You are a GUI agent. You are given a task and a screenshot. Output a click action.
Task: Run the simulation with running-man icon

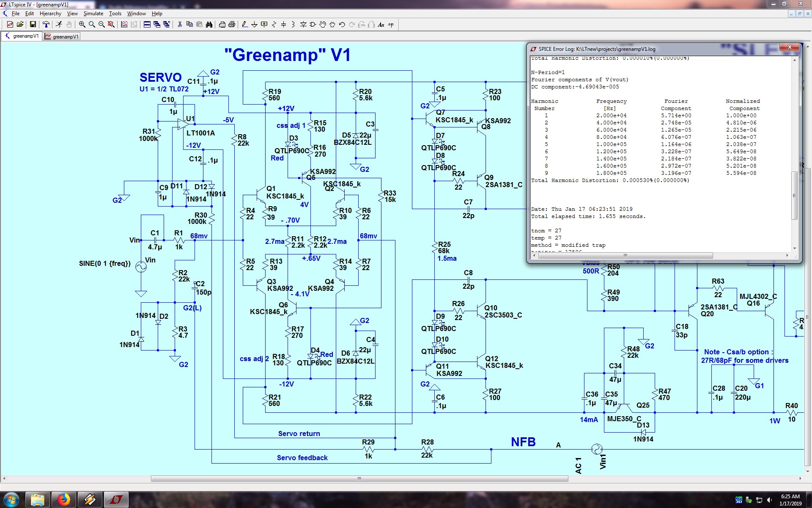click(x=59, y=25)
